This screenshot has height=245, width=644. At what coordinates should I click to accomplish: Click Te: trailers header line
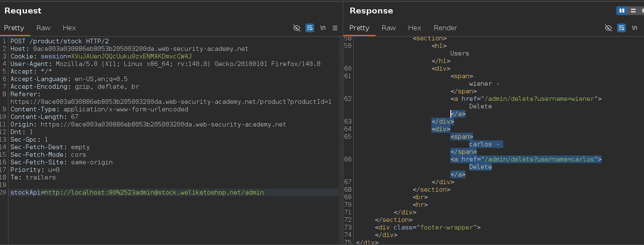33,177
